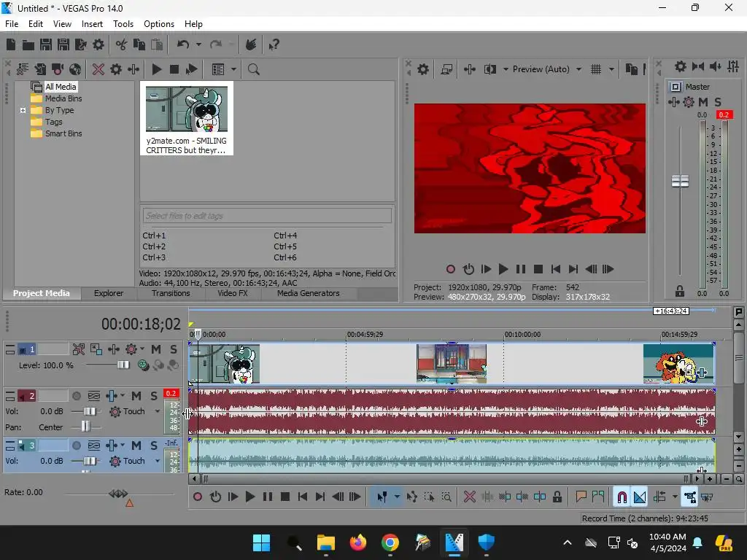Open the File menu

[x=12, y=24]
